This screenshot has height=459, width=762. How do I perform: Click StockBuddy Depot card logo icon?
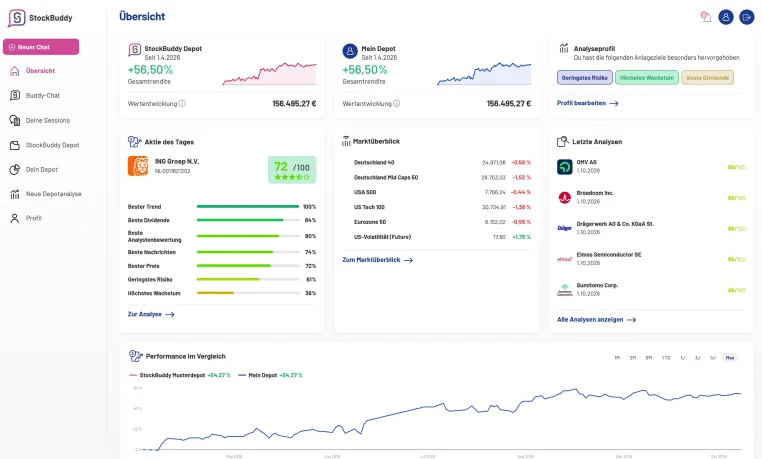pyautogui.click(x=135, y=50)
